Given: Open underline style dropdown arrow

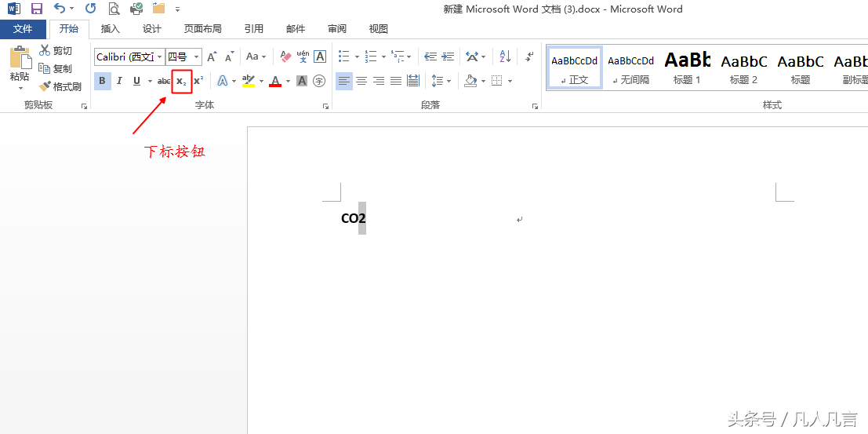Looking at the screenshot, I should coord(150,82).
